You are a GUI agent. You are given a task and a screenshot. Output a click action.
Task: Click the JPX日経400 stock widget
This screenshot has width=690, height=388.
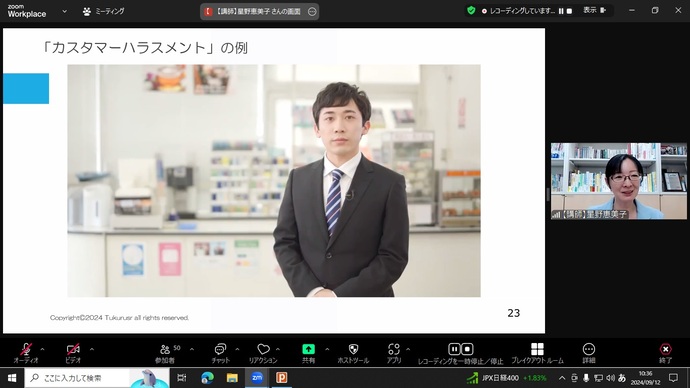[x=506, y=378]
